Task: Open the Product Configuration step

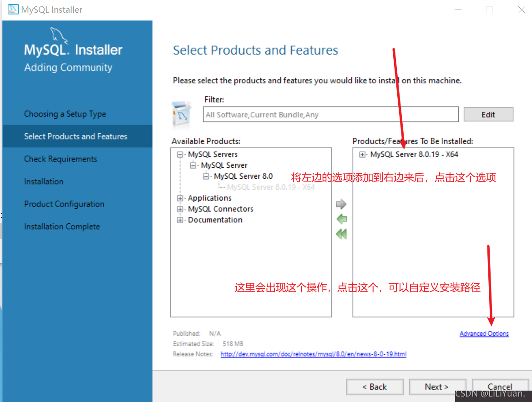Action: (x=64, y=204)
